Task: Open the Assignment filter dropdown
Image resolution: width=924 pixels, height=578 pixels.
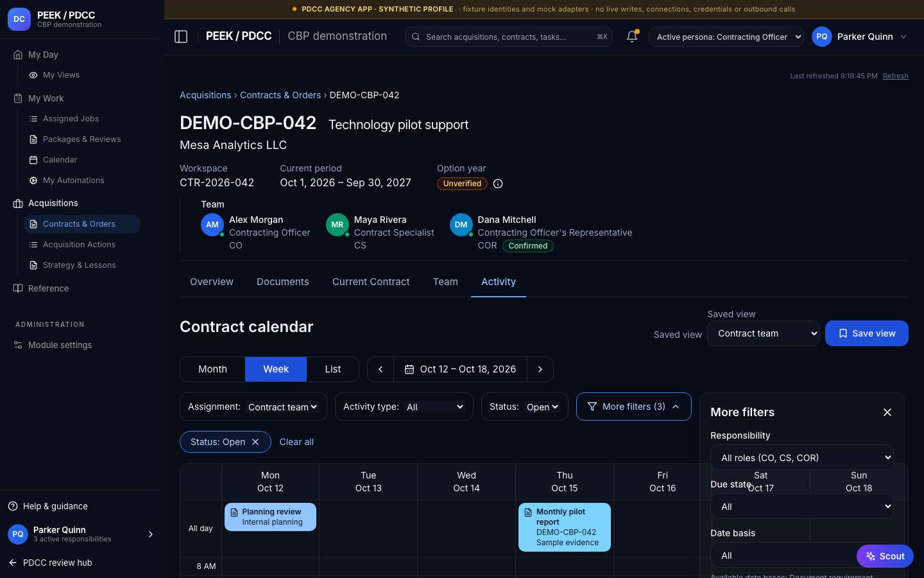Action: [x=283, y=407]
